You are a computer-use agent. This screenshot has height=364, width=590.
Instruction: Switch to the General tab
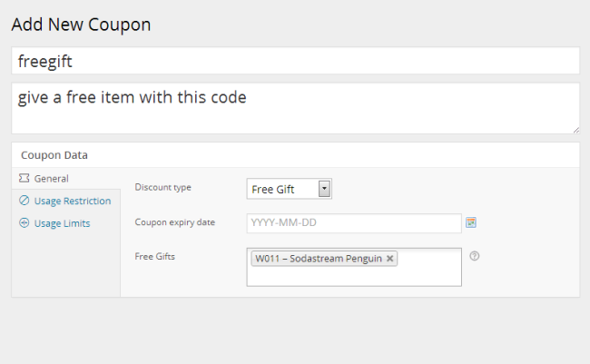click(51, 179)
